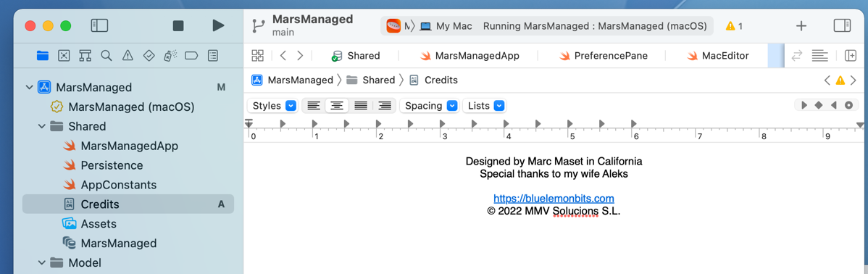
Task: Open the issue navigator
Action: coord(128,55)
